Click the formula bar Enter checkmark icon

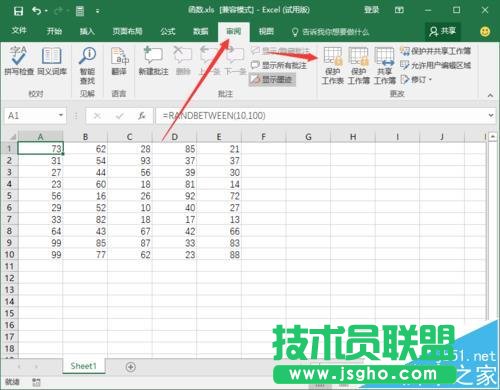(119, 116)
